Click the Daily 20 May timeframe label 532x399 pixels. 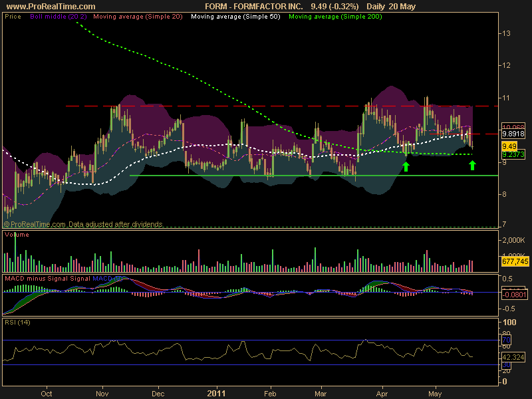tap(391, 7)
